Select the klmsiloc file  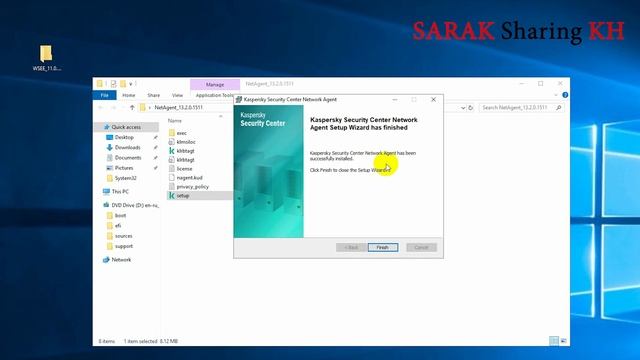186,142
